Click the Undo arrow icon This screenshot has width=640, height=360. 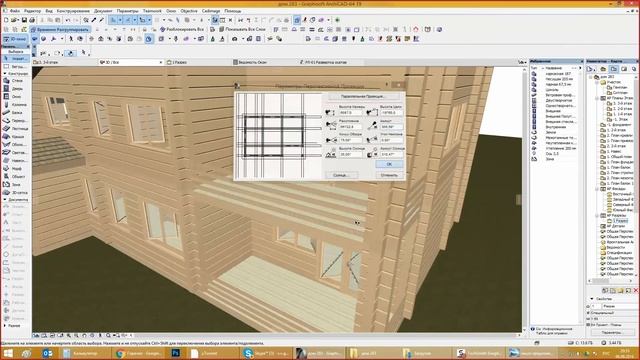point(68,20)
